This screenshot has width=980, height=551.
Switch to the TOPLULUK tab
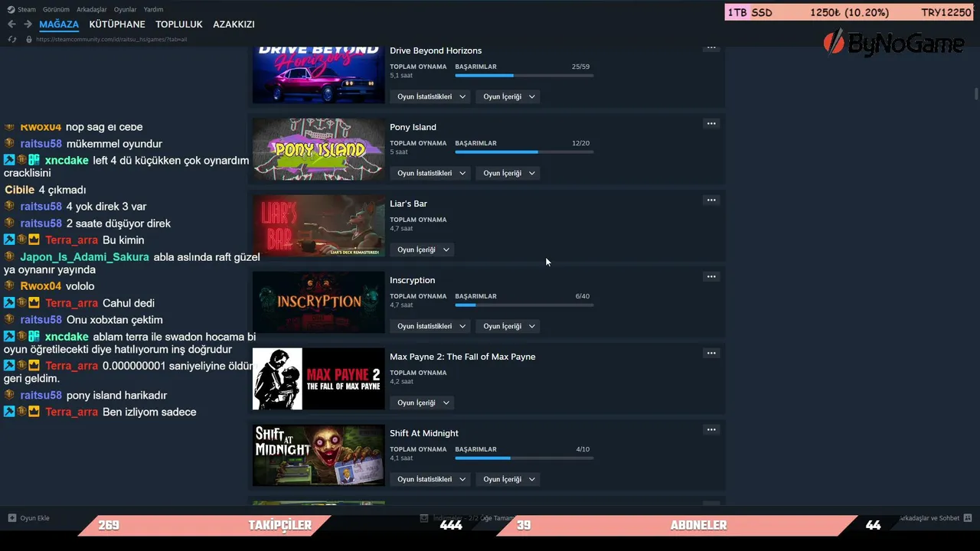tap(179, 24)
